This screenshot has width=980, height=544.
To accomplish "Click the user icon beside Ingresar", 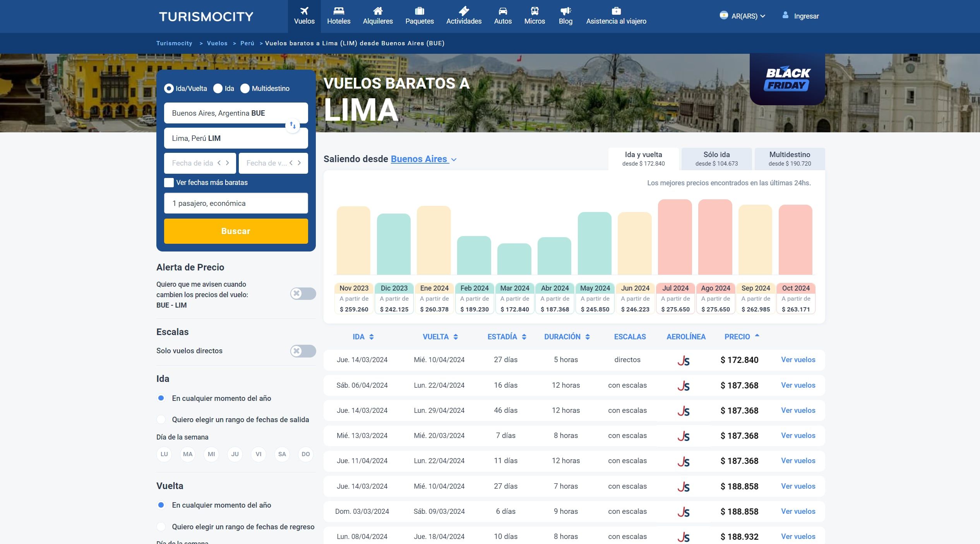I will 785,15.
